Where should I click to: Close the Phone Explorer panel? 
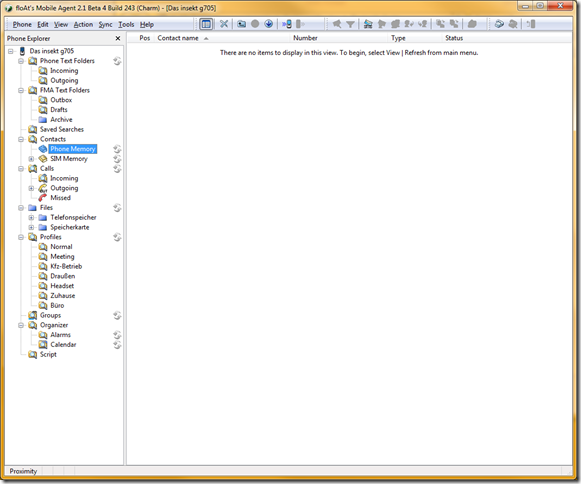(118, 38)
